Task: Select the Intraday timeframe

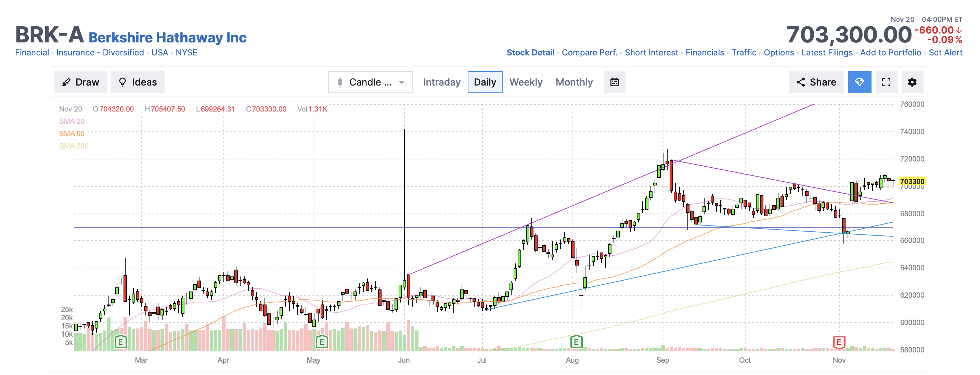Action: 441,82
